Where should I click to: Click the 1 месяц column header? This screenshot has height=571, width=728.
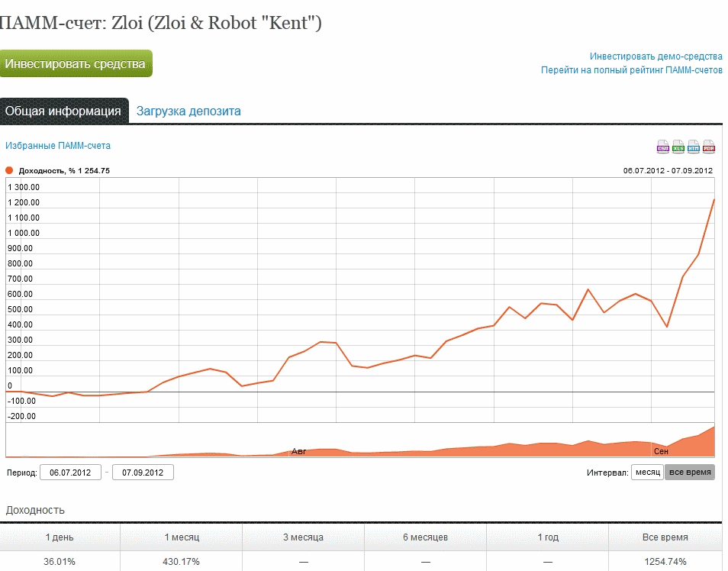pos(182,537)
